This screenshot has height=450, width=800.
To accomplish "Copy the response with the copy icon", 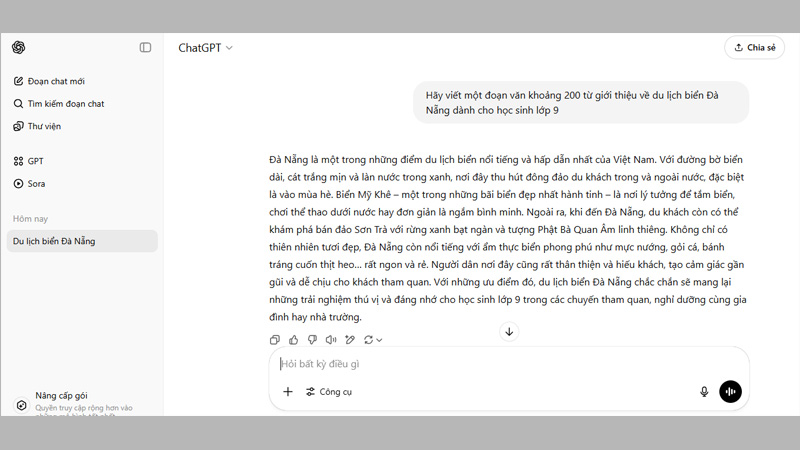I will click(x=274, y=340).
